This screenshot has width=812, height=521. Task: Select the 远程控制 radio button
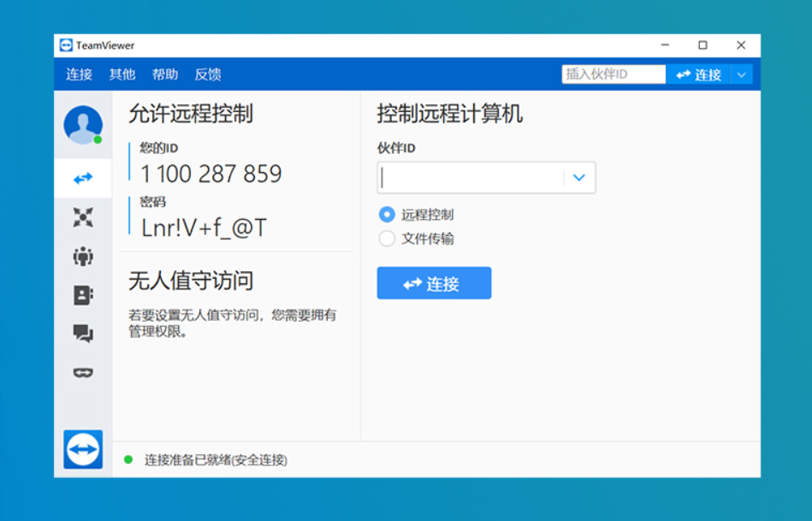[x=387, y=215]
